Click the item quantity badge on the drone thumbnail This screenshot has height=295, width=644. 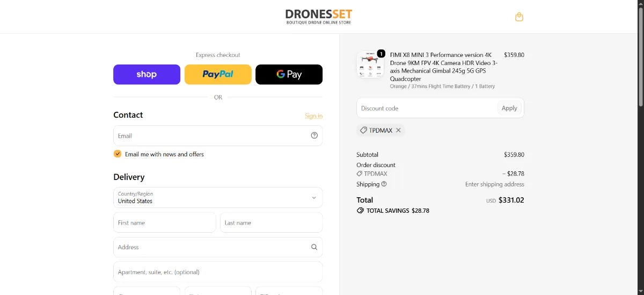(381, 53)
